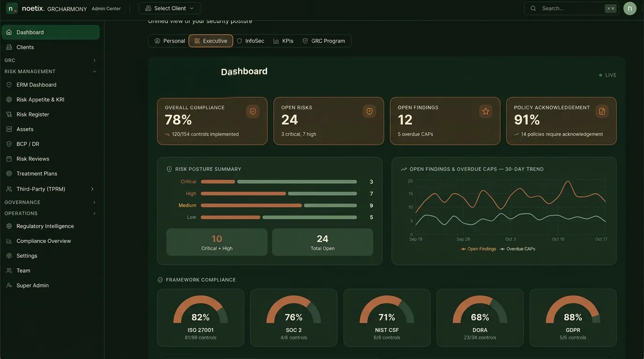
Task: Switch to the Personal tab
Action: (x=169, y=41)
